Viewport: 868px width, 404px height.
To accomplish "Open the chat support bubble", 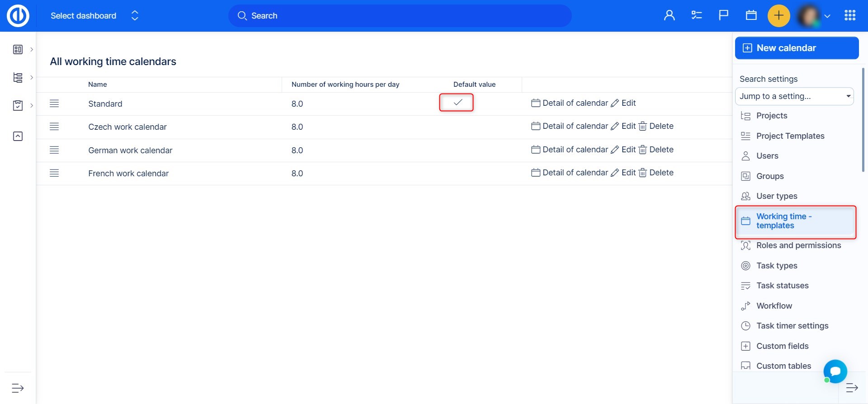I will [x=835, y=371].
